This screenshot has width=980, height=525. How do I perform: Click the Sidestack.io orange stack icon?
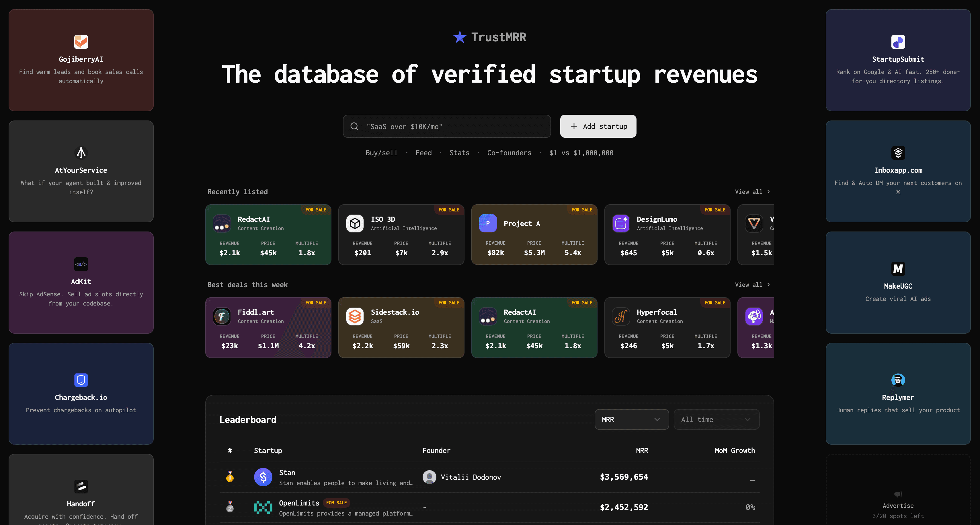pyautogui.click(x=355, y=316)
